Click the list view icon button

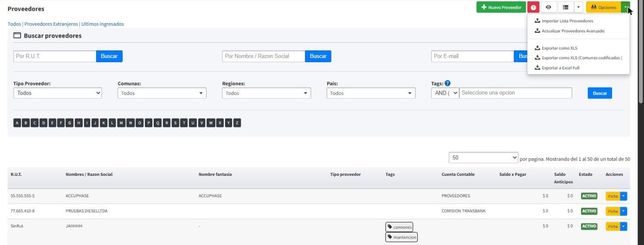pos(565,7)
